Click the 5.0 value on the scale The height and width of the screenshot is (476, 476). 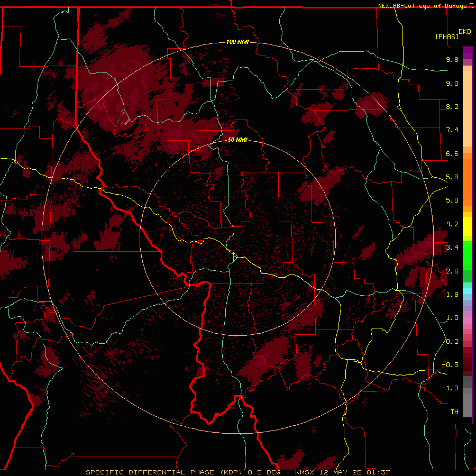[452, 200]
